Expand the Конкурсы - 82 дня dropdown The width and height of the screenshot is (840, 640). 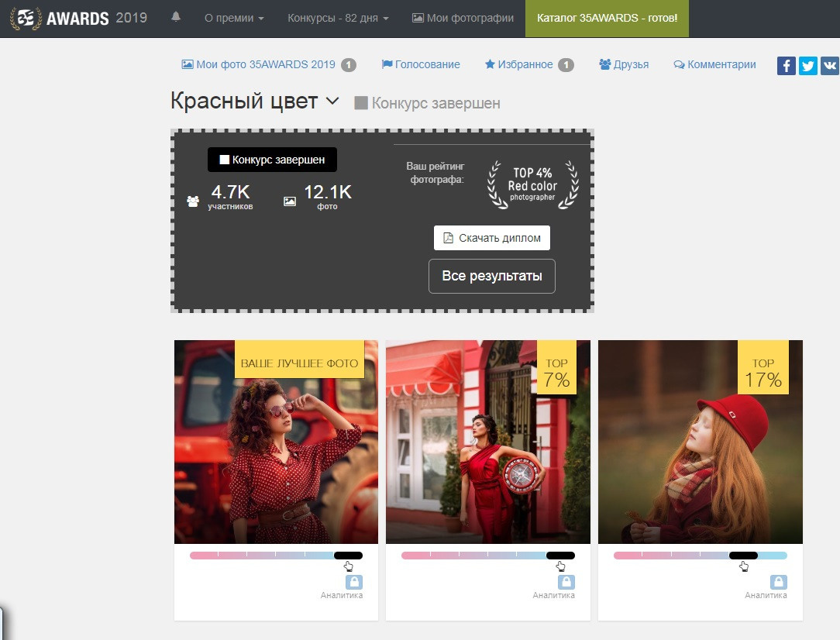tap(338, 18)
